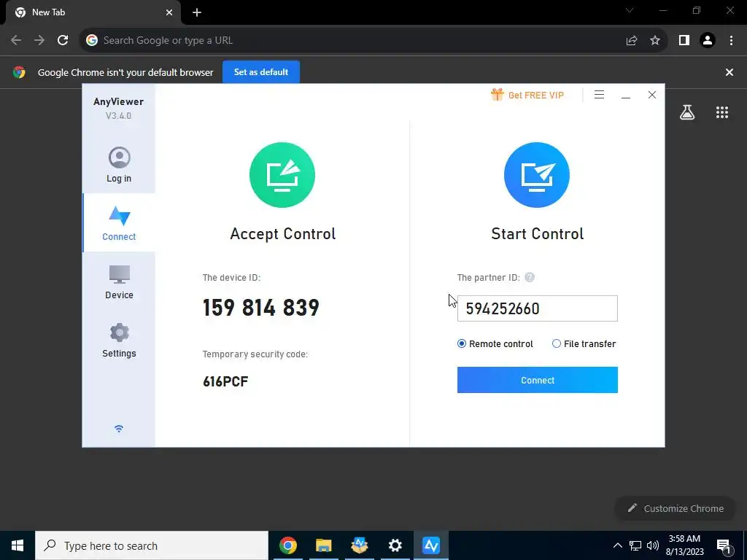
Task: Open Chrome from the taskbar
Action: tap(287, 545)
